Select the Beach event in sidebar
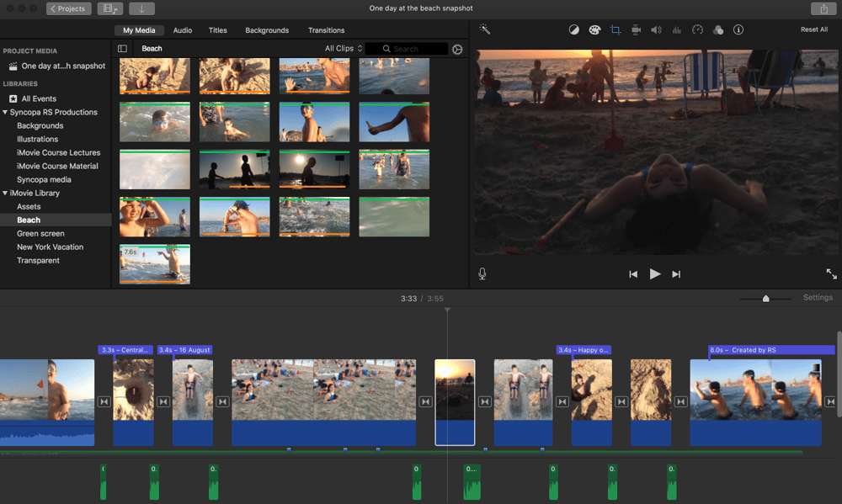842x504 pixels. (56, 220)
